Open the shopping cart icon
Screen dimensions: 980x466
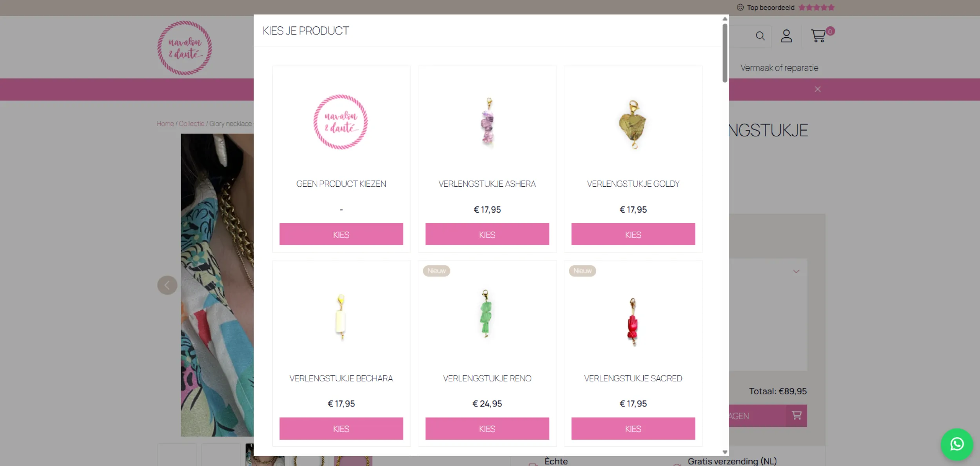click(x=818, y=36)
